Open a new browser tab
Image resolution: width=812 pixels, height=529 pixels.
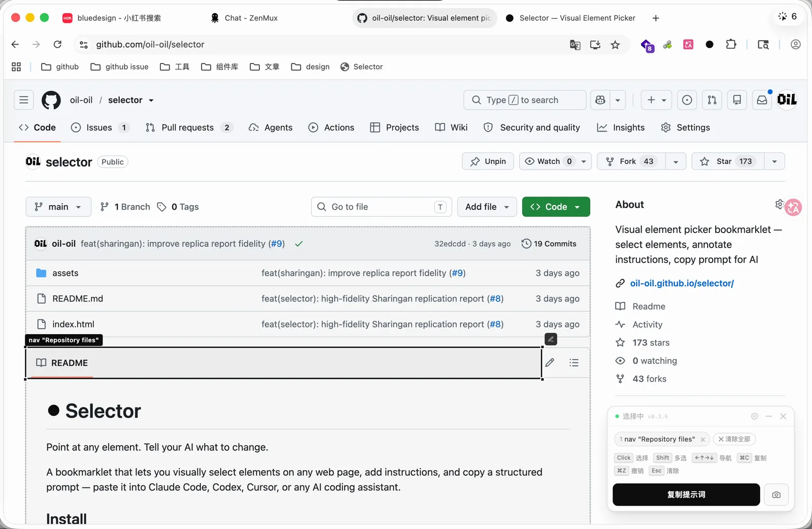[656, 18]
